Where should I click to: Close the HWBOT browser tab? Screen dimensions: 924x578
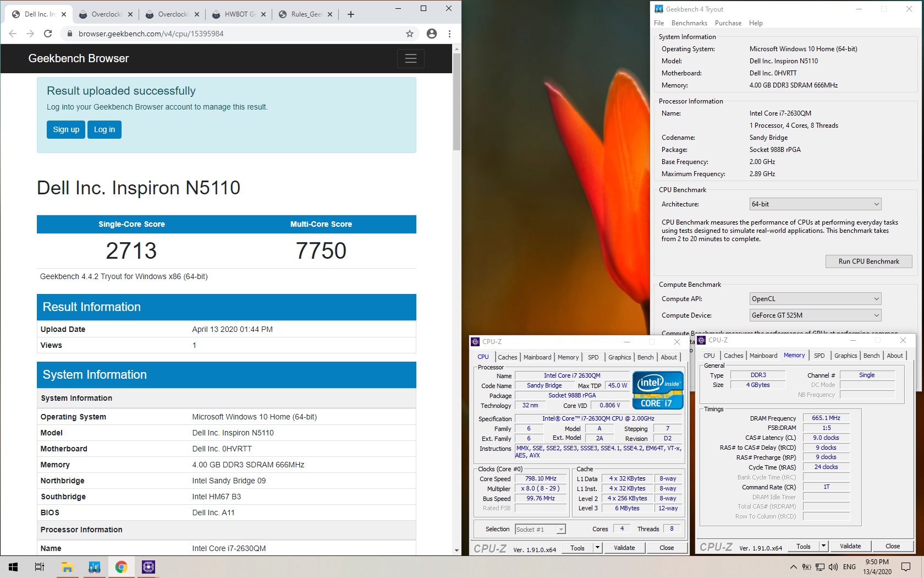click(x=263, y=14)
